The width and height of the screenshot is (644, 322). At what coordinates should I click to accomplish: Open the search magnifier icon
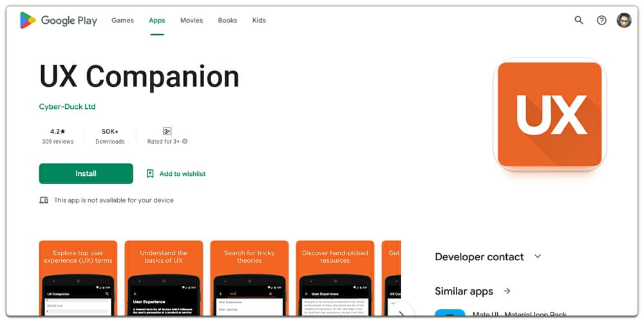pos(579,20)
